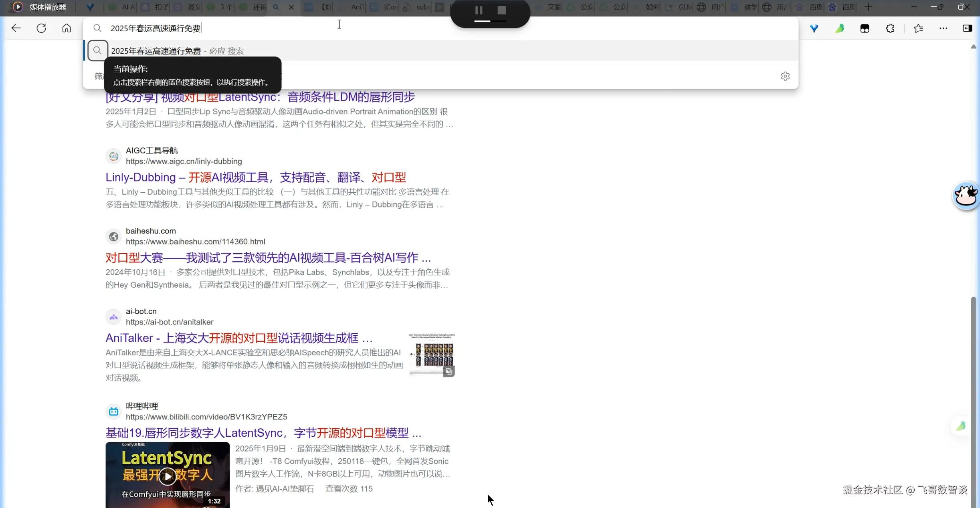
Task: Open the settings and more ellipsis menu
Action: (x=943, y=28)
